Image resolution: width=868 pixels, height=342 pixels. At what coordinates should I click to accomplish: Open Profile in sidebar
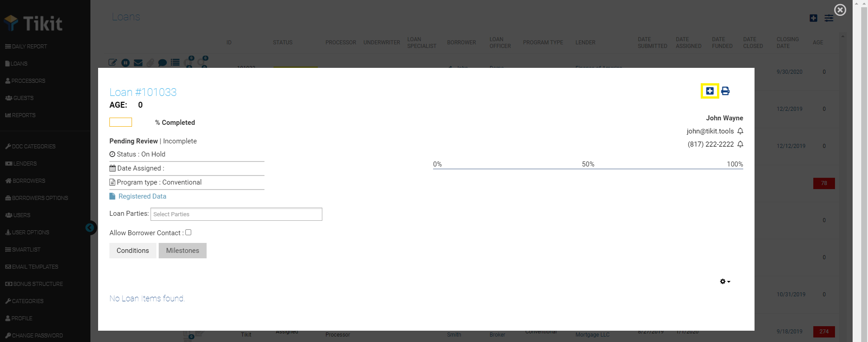click(19, 318)
